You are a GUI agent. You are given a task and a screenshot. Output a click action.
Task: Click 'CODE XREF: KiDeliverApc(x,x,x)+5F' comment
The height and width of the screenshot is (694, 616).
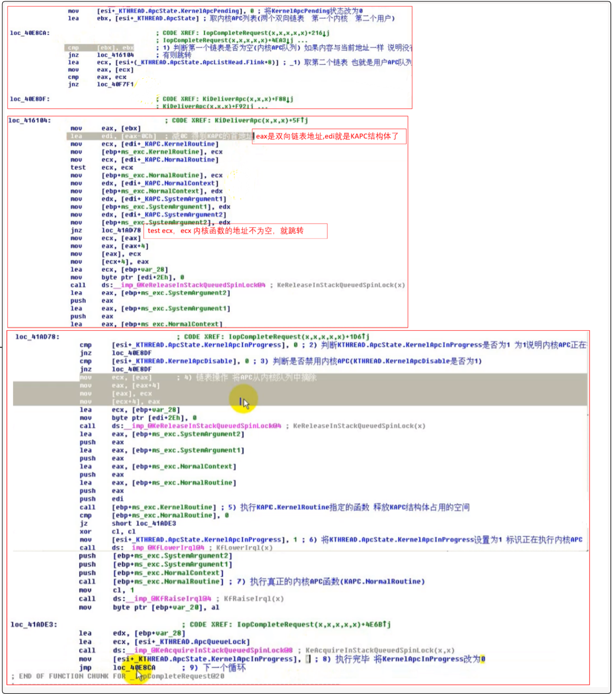(x=237, y=120)
